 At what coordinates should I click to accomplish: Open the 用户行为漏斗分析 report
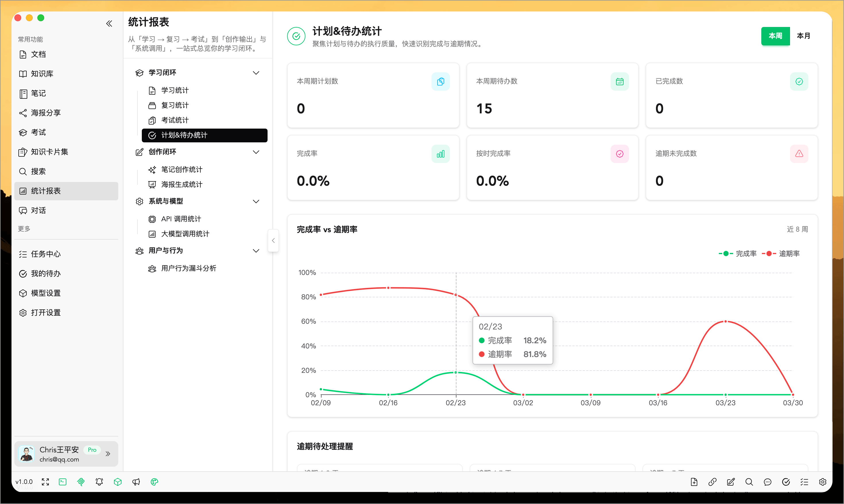coord(189,268)
